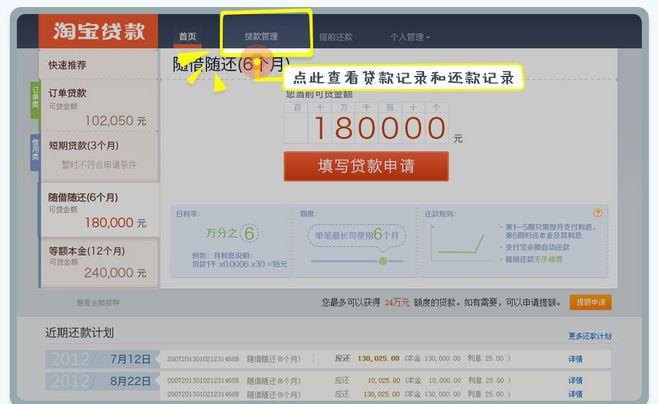The width and height of the screenshot is (658, 404).
Task: Click the orange help icon beside 还款规则
Action: (x=598, y=213)
